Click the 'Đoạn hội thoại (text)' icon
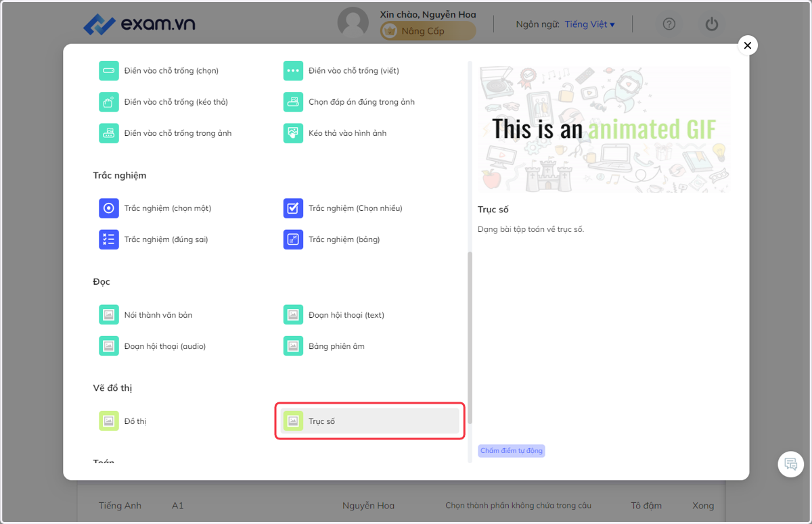 coord(293,315)
